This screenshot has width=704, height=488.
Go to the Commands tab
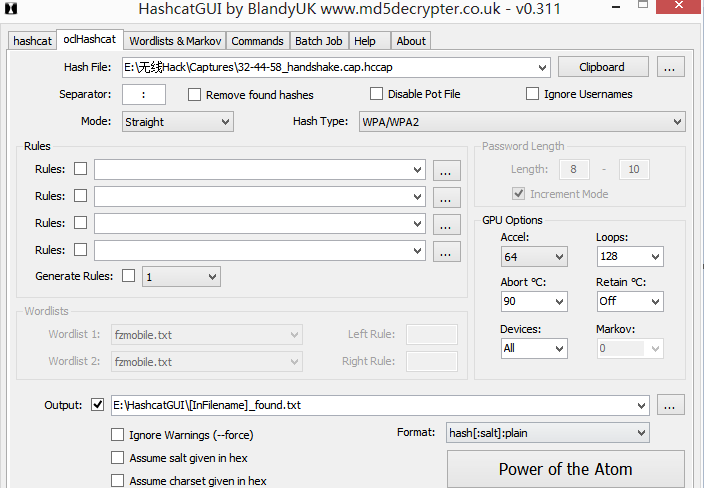[x=258, y=41]
